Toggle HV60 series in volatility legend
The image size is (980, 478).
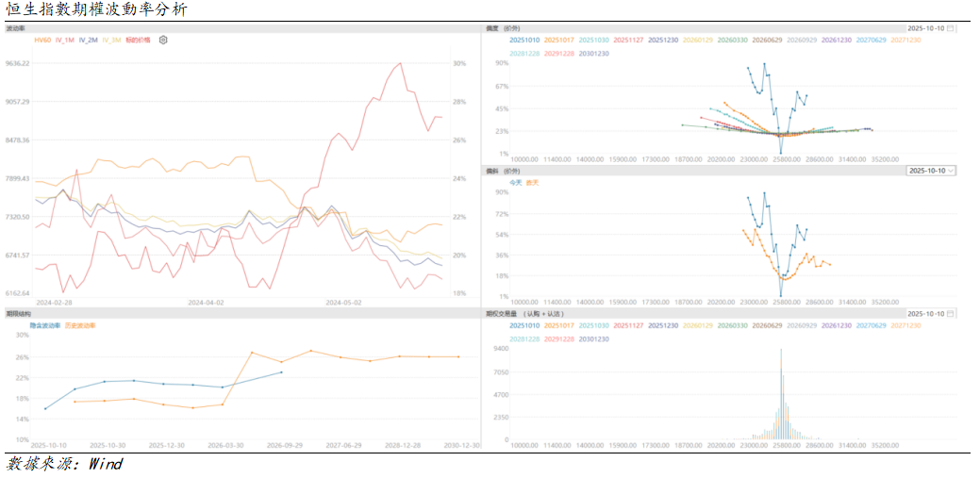[42, 41]
